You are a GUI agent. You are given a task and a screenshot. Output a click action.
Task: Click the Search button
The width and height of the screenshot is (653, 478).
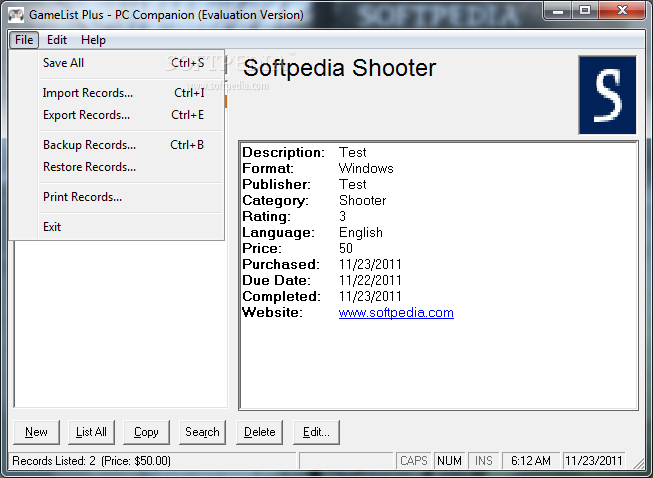pos(202,432)
